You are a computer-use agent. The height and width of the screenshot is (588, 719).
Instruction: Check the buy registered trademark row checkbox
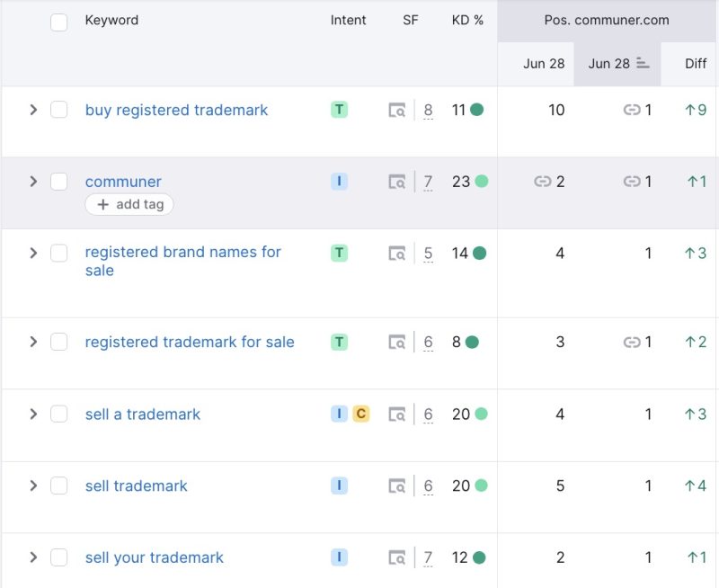point(58,110)
